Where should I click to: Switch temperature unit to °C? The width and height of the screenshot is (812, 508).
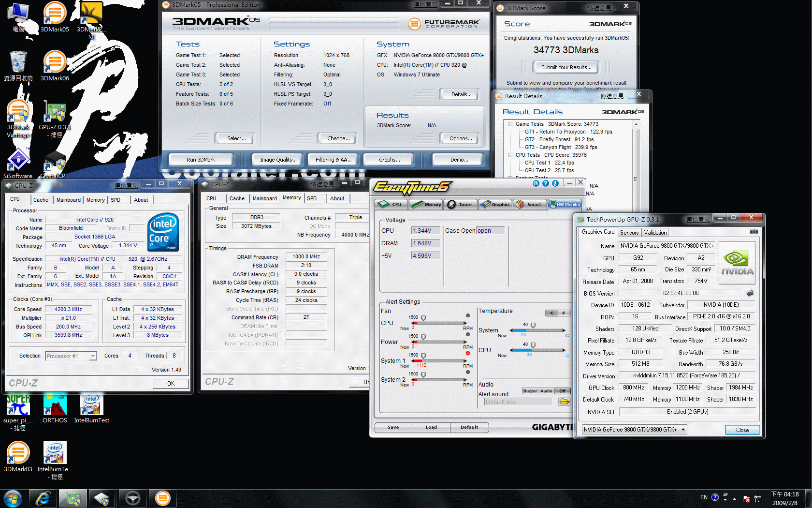click(x=551, y=313)
